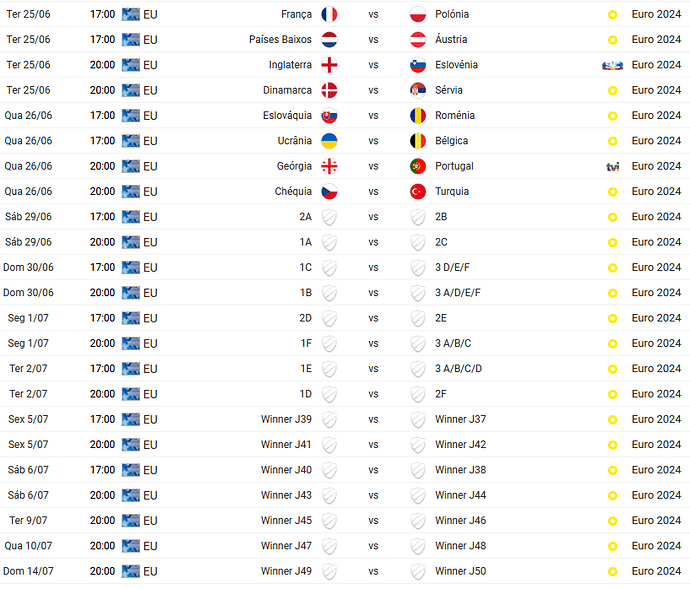Click the France flag icon
This screenshot has height=589, width=690.
(x=329, y=15)
